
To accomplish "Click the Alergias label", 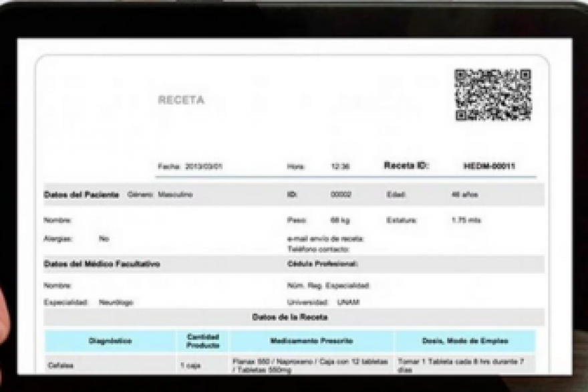I will point(58,239).
